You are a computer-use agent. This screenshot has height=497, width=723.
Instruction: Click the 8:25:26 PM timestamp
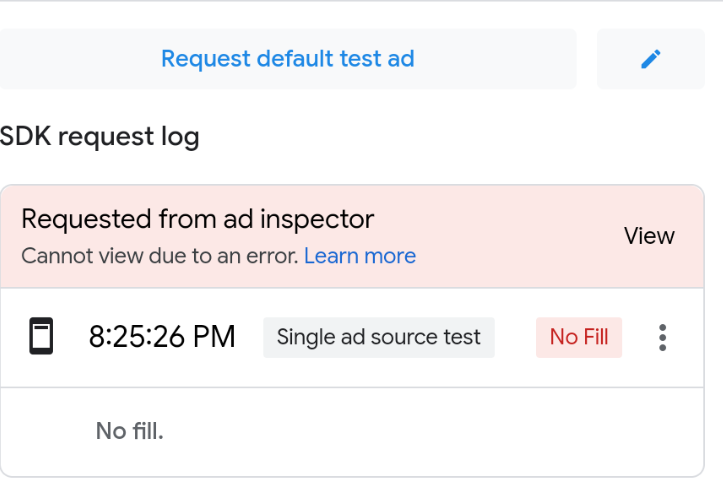pyautogui.click(x=162, y=338)
